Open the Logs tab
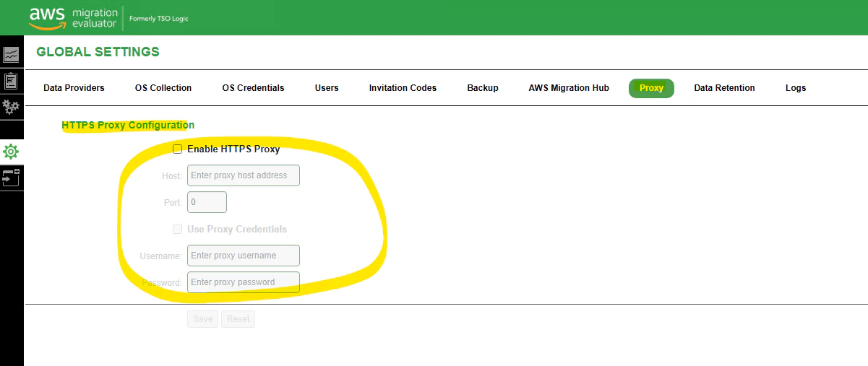Screen dimensions: 868x366 coord(796,88)
